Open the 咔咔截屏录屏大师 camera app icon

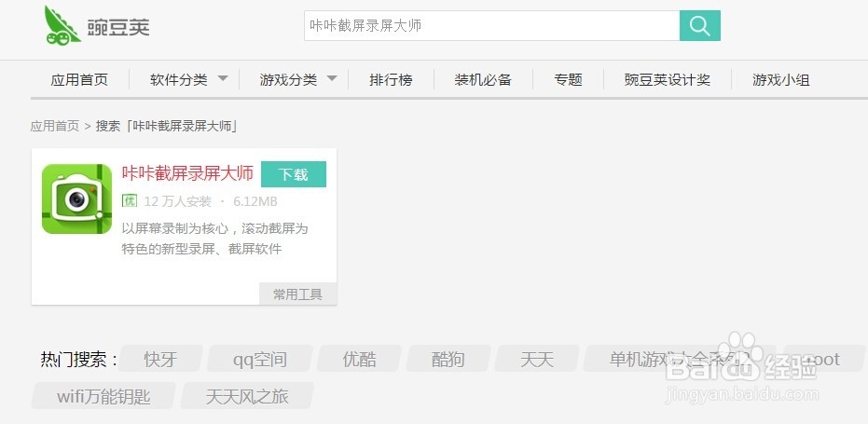pos(77,198)
